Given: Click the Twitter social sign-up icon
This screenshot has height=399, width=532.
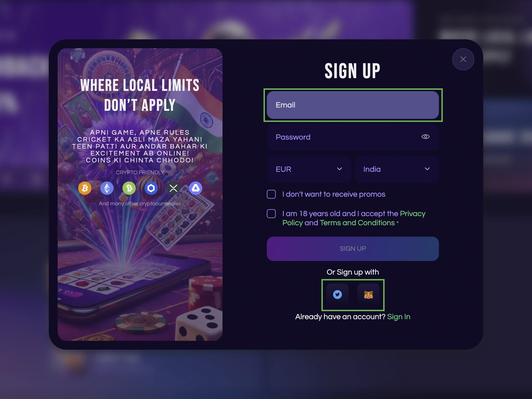Looking at the screenshot, I should (x=338, y=295).
